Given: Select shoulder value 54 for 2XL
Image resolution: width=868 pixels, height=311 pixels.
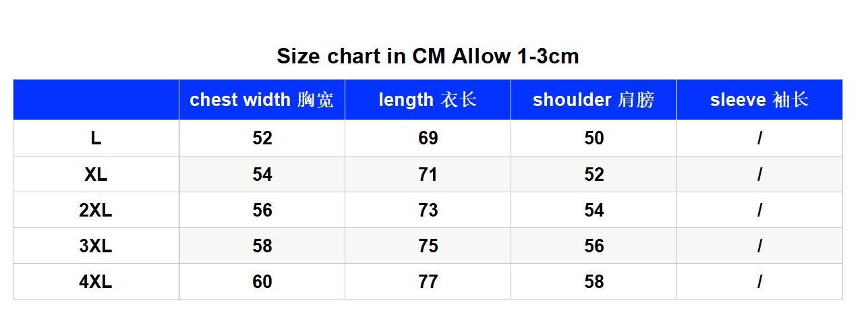Looking at the screenshot, I should [x=594, y=210].
